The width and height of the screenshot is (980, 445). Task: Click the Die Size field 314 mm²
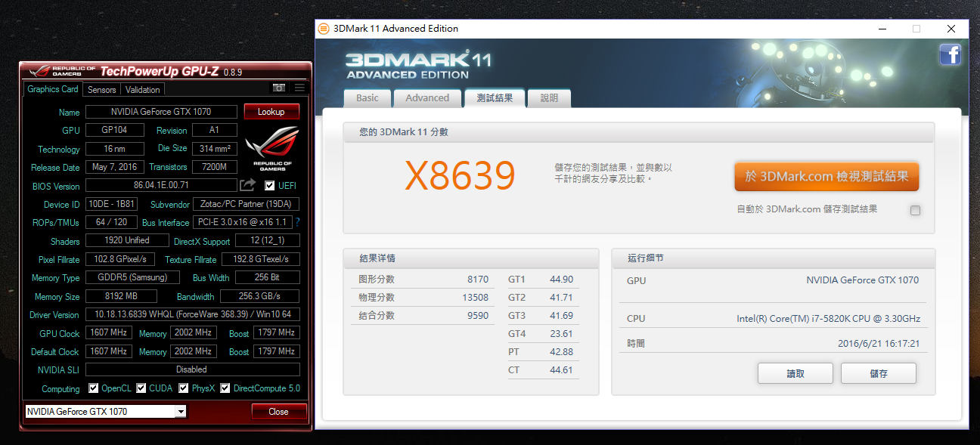pos(215,149)
